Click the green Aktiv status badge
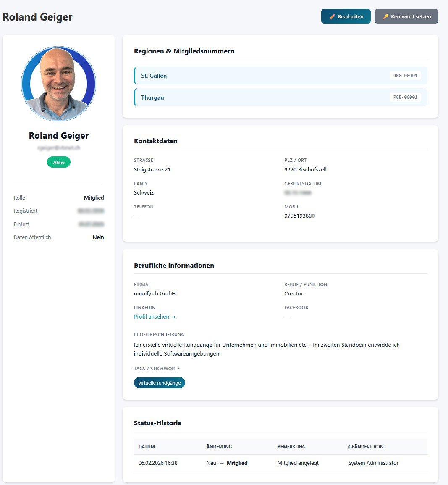 (x=58, y=162)
